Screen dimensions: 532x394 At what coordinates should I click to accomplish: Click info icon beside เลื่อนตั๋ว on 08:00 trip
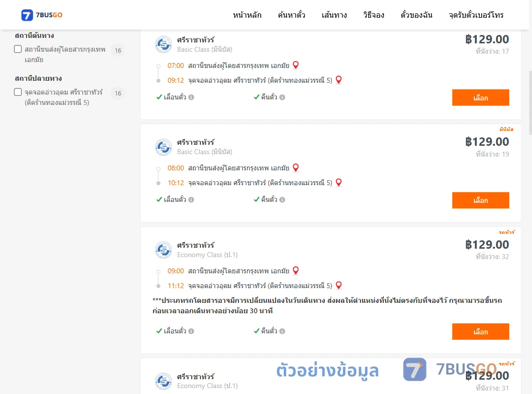pos(191,199)
